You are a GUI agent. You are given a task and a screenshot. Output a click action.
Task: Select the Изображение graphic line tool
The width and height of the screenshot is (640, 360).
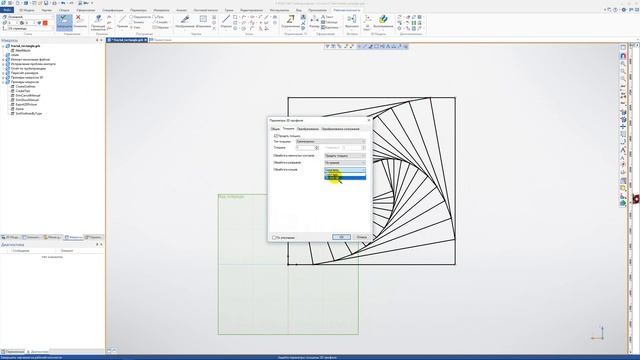coord(185,21)
